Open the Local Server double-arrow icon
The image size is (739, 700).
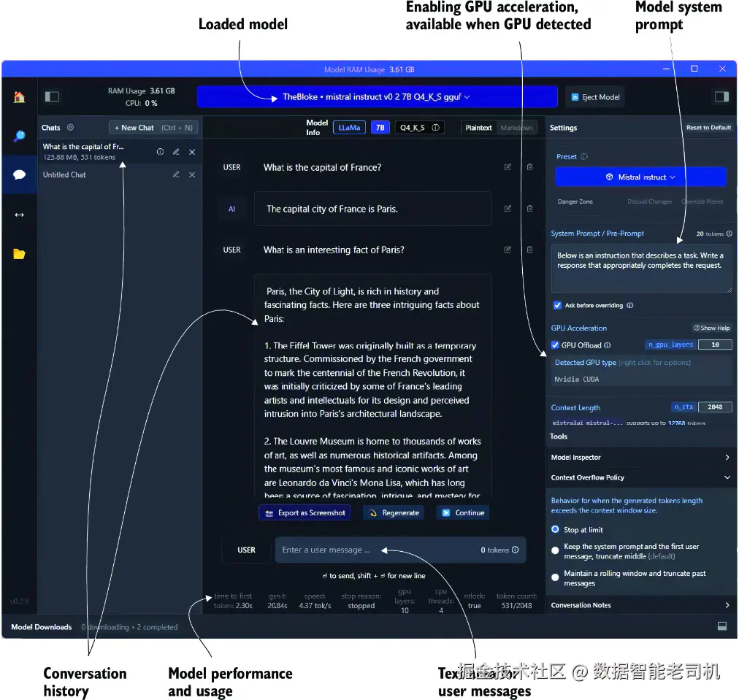(19, 215)
